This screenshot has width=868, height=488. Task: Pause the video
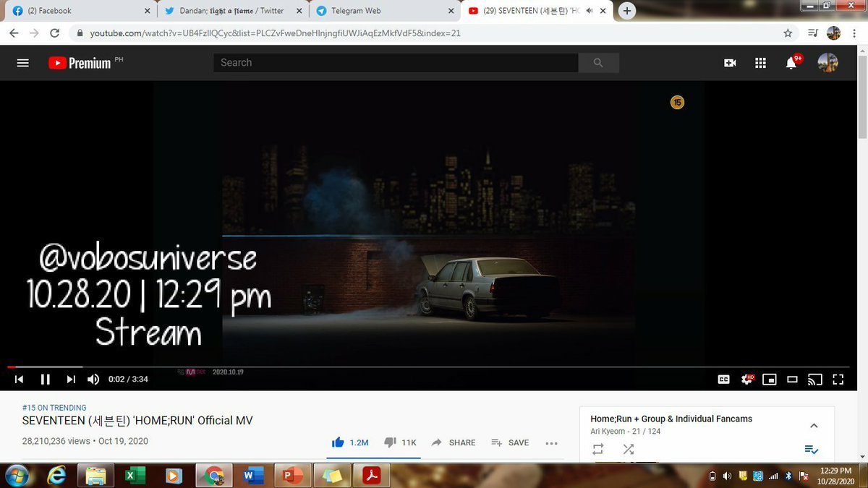tap(45, 379)
